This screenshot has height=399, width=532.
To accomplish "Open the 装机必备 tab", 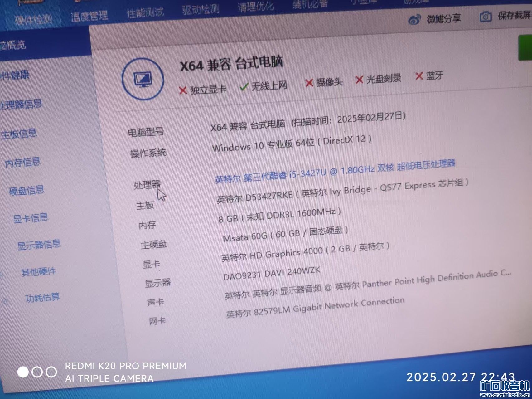I will click(310, 4).
